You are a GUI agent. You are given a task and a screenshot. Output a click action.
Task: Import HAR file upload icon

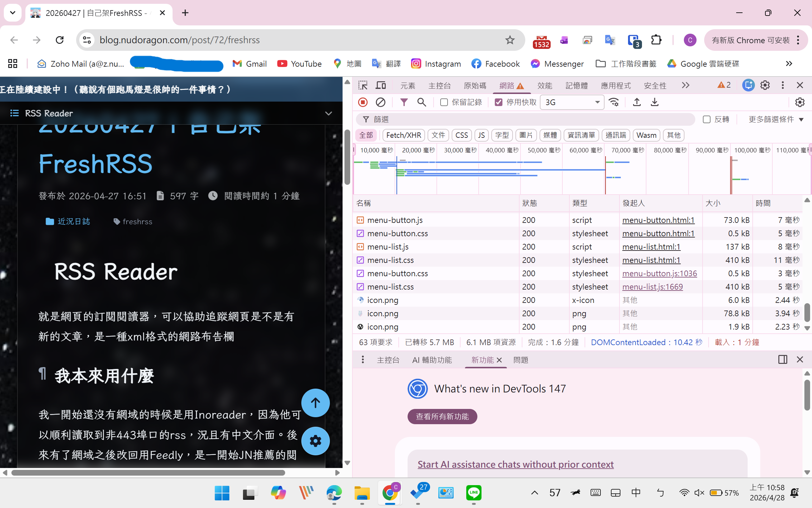(637, 102)
